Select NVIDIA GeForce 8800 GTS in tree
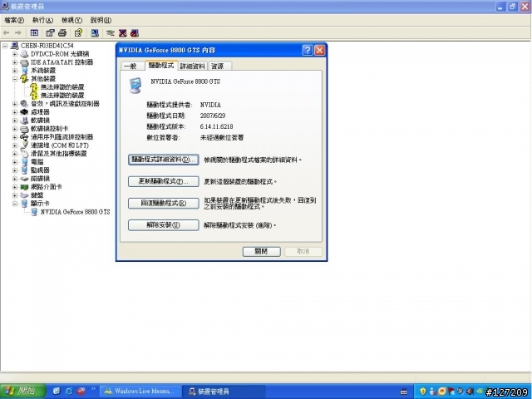Viewport: 532px width, 399px height. click(x=76, y=212)
